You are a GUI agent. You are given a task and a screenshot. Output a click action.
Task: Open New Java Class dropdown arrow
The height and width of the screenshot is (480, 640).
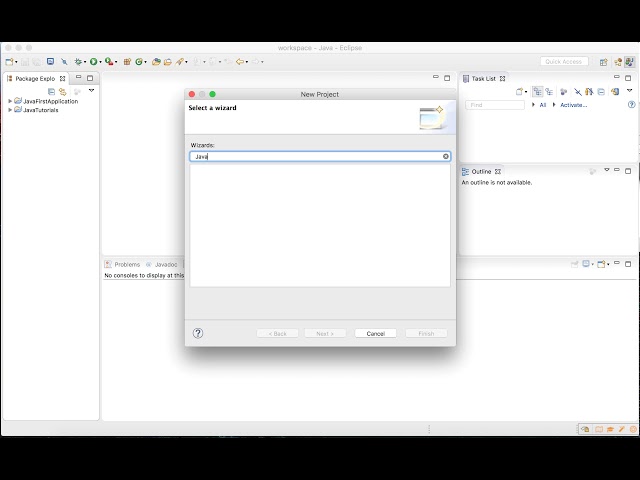(x=145, y=62)
